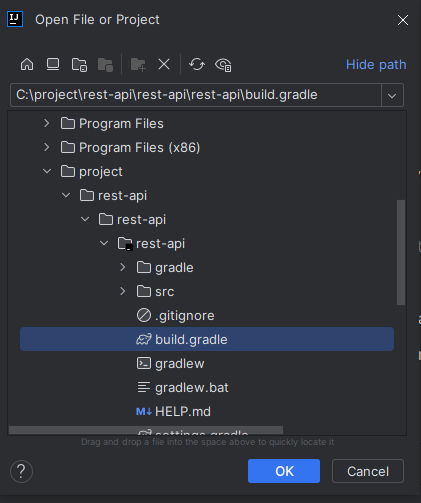Image resolution: width=421 pixels, height=503 pixels.
Task: Expand the src folder
Action: [x=123, y=292]
